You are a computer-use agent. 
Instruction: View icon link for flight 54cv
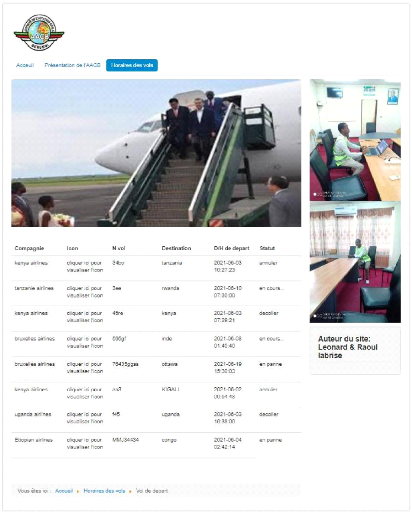point(85,267)
